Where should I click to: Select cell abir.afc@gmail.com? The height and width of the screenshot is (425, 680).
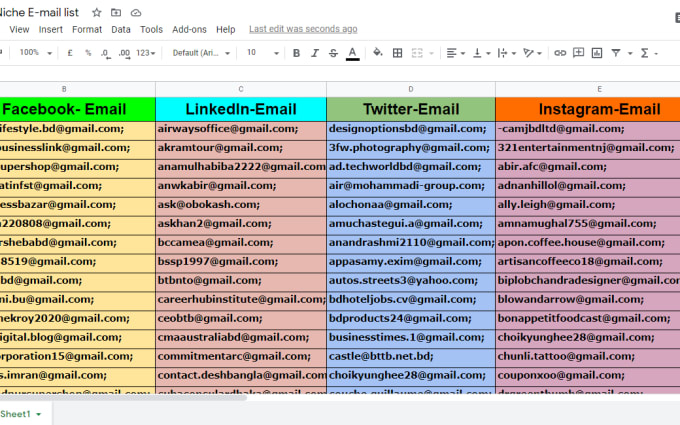pyautogui.click(x=588, y=167)
